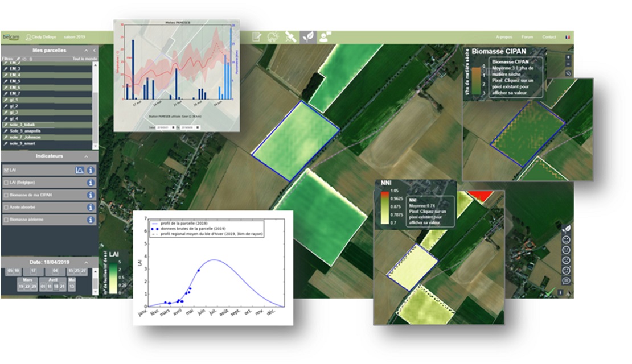The width and height of the screenshot is (632, 364).
Task: Collapse the Indicateurs panel
Action: tap(86, 156)
